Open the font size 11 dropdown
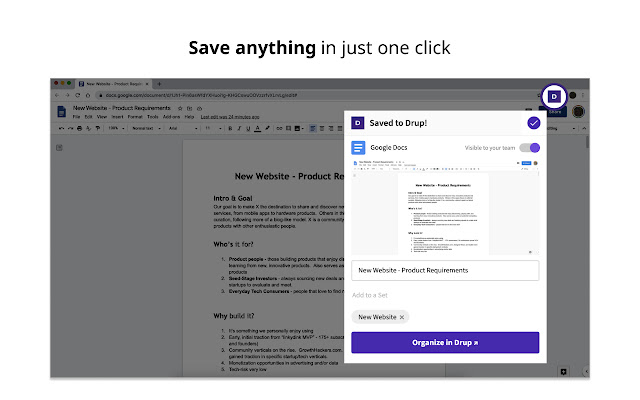The height and width of the screenshot is (400, 640). point(213,128)
